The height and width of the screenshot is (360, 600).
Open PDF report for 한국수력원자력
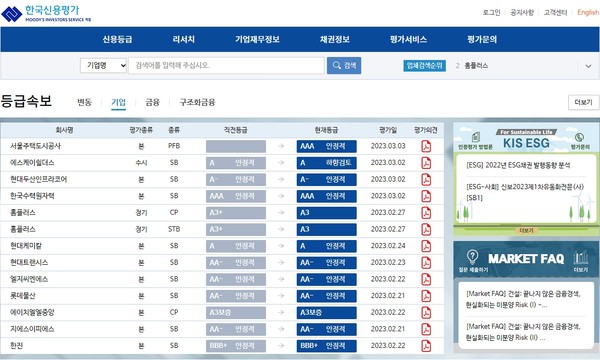426,196
